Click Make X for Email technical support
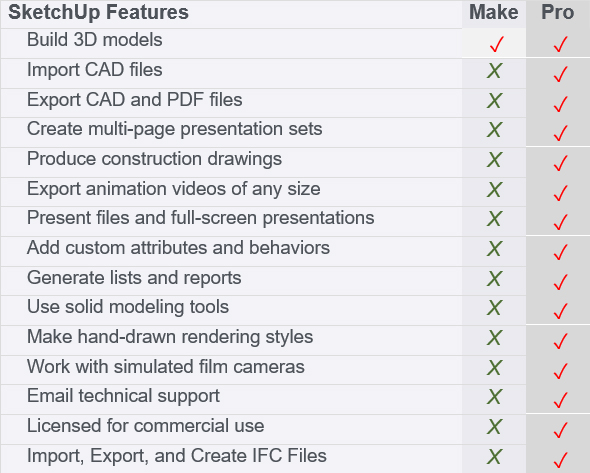This screenshot has height=473, width=590. [494, 397]
